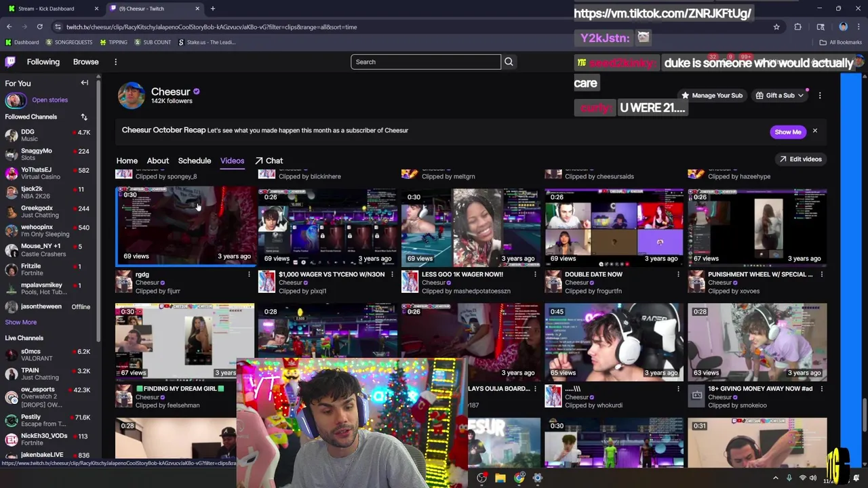Switch to the Home tab
This screenshot has height=488, width=868.
coord(127,161)
